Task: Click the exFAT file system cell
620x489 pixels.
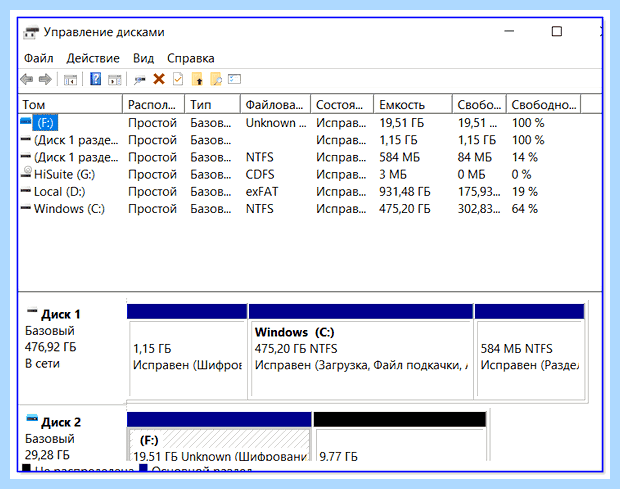Action: pyautogui.click(x=262, y=192)
